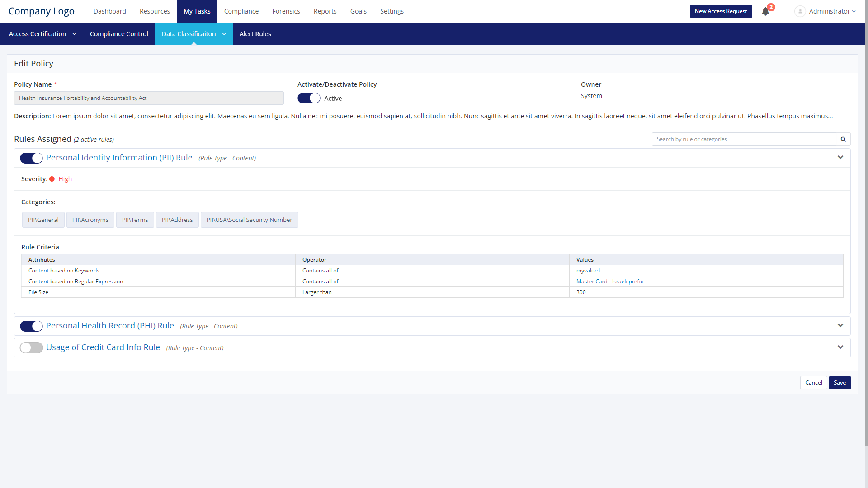Viewport: 868px width, 488px height.
Task: Click the red High severity dot
Action: coord(52,179)
